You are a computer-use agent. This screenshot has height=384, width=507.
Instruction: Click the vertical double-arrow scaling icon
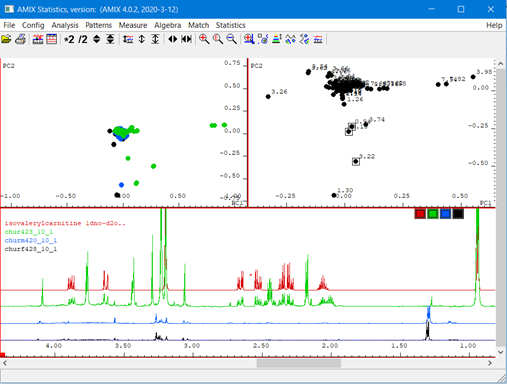coord(142,39)
